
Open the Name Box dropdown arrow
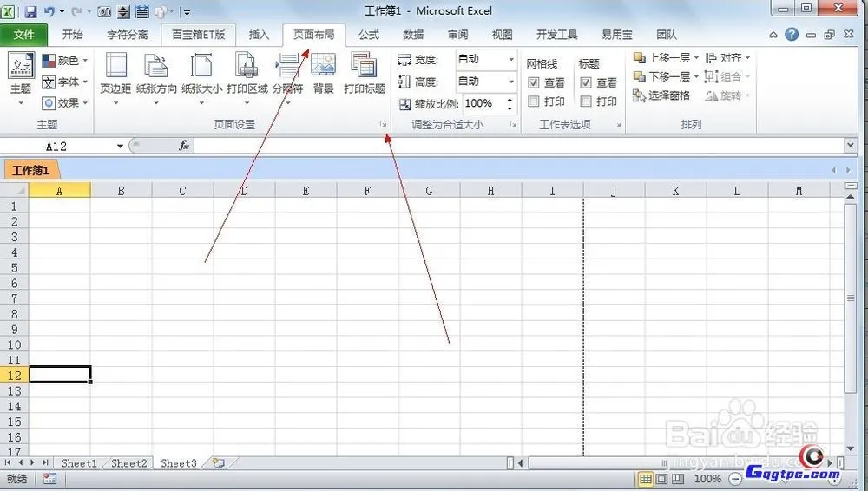[x=120, y=146]
